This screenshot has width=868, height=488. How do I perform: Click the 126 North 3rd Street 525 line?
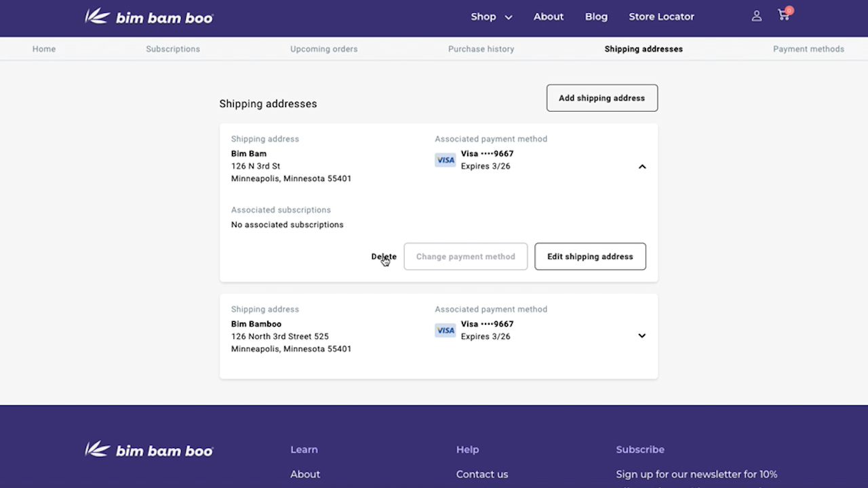coord(280,336)
